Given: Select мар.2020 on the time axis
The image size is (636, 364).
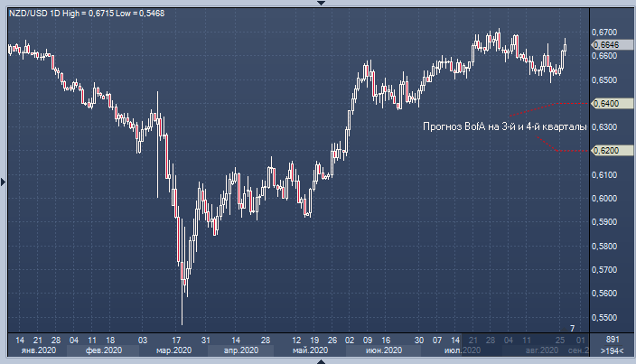Looking at the screenshot, I should [172, 350].
